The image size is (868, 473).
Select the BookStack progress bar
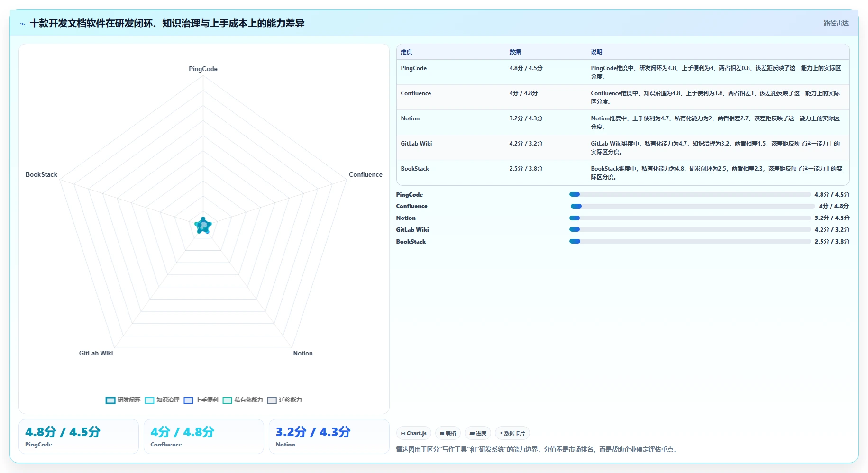pyautogui.click(x=690, y=241)
